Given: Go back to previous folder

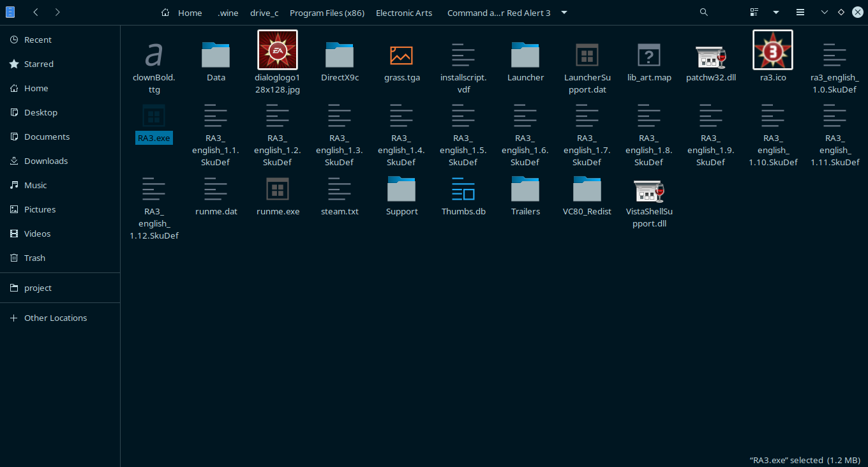Looking at the screenshot, I should (36, 12).
